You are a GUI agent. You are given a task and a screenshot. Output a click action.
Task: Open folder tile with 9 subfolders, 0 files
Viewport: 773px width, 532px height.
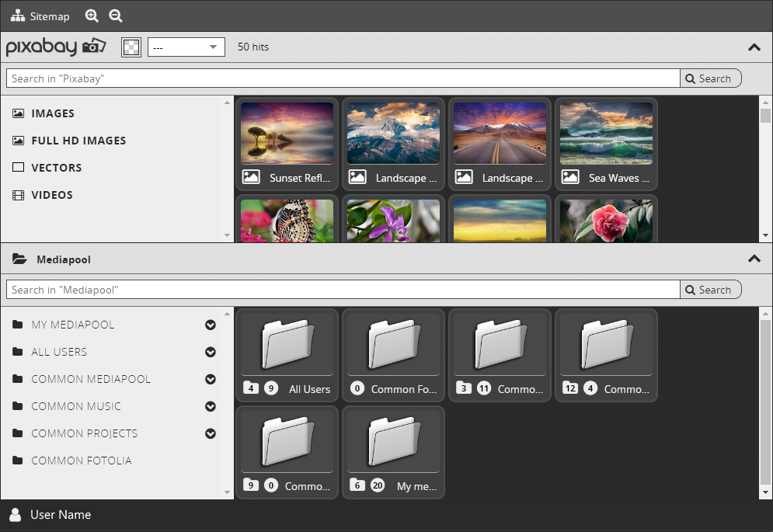(287, 452)
